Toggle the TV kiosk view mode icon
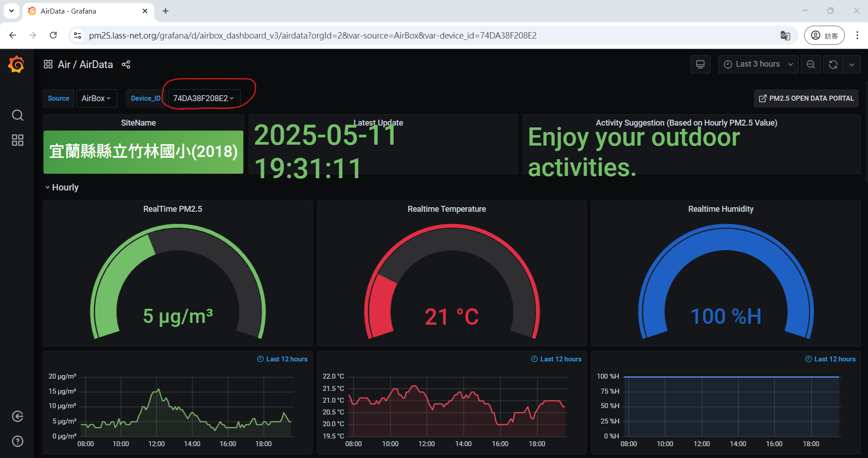 pos(700,64)
